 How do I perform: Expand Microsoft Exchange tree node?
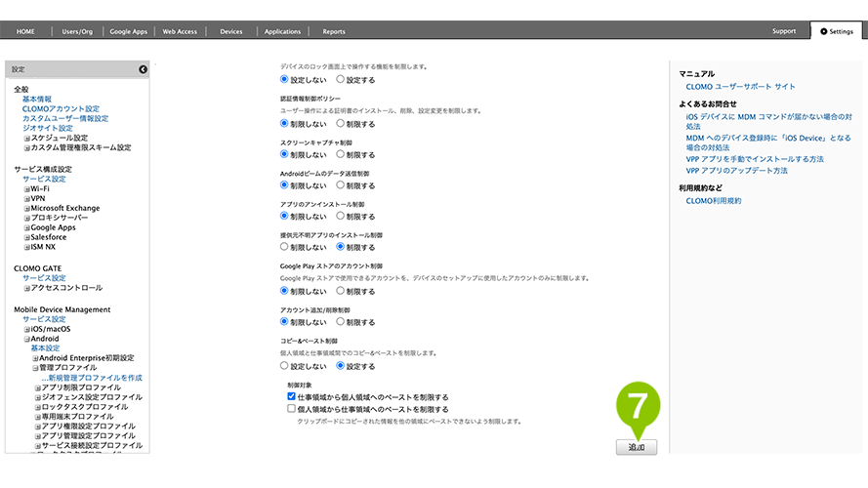26,209
